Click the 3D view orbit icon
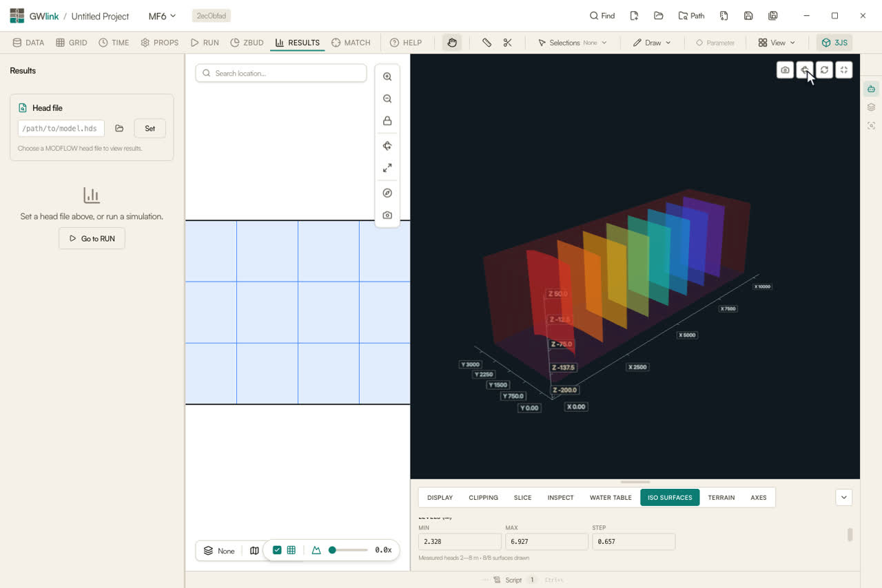The height and width of the screenshot is (588, 882). point(805,70)
